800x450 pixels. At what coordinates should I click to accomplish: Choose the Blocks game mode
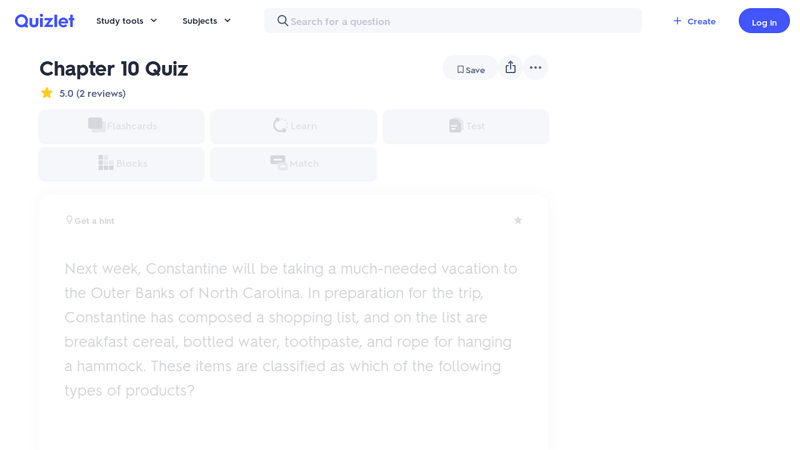coord(122,164)
